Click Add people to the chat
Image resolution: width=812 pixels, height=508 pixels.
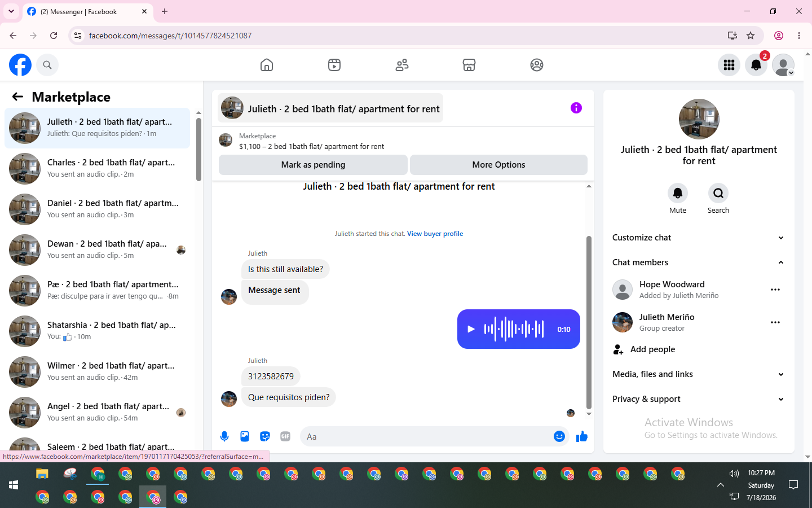point(699,349)
